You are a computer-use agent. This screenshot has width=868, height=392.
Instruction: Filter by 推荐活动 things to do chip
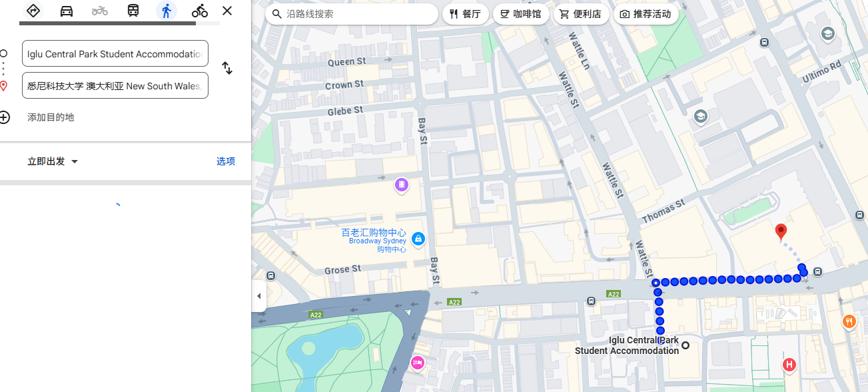[x=645, y=14]
